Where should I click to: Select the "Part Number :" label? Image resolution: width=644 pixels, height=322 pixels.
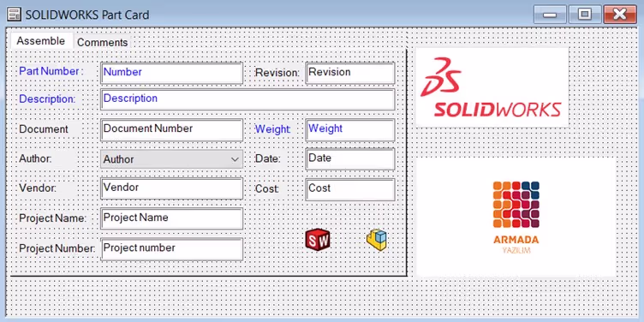point(51,71)
